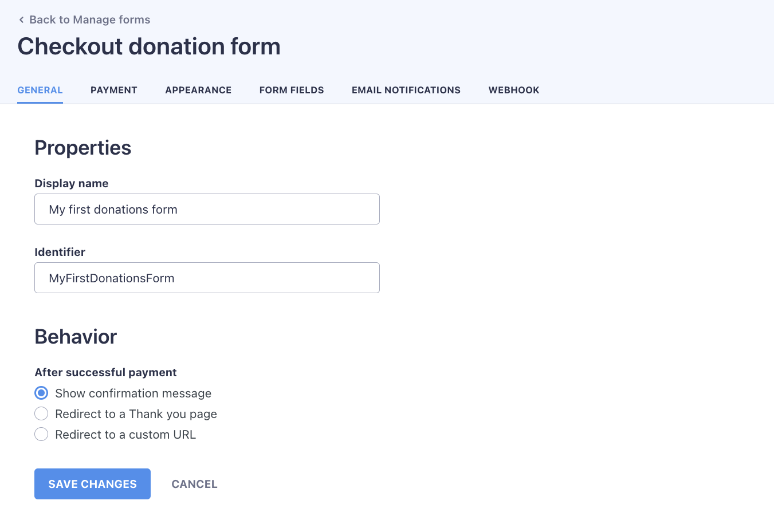774x532 pixels.
Task: Select Show confirmation message option
Action: pos(41,393)
